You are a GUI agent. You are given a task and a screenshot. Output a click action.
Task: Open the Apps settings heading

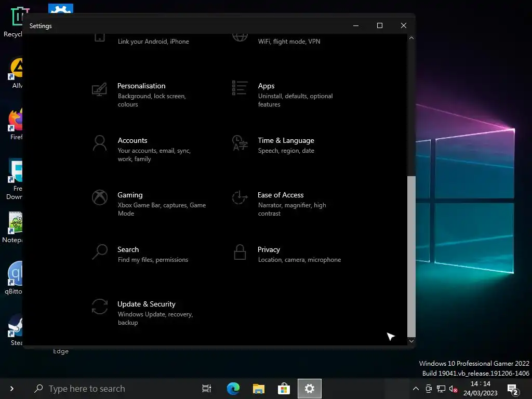point(267,86)
